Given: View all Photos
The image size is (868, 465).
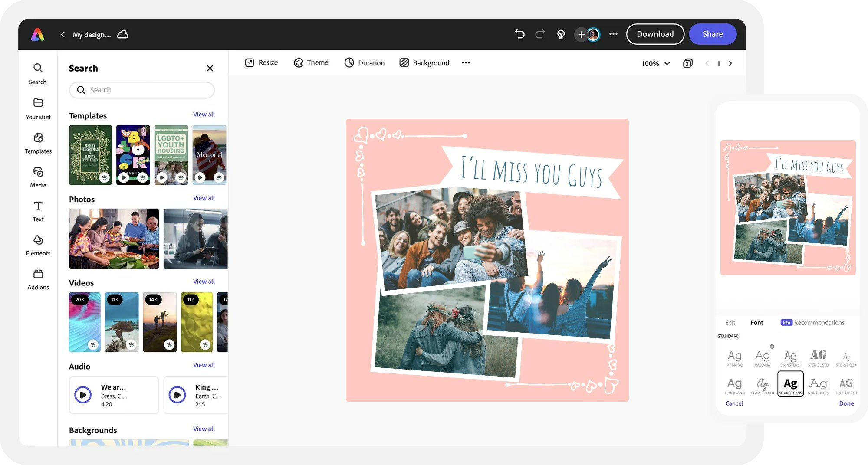Looking at the screenshot, I should click(204, 198).
